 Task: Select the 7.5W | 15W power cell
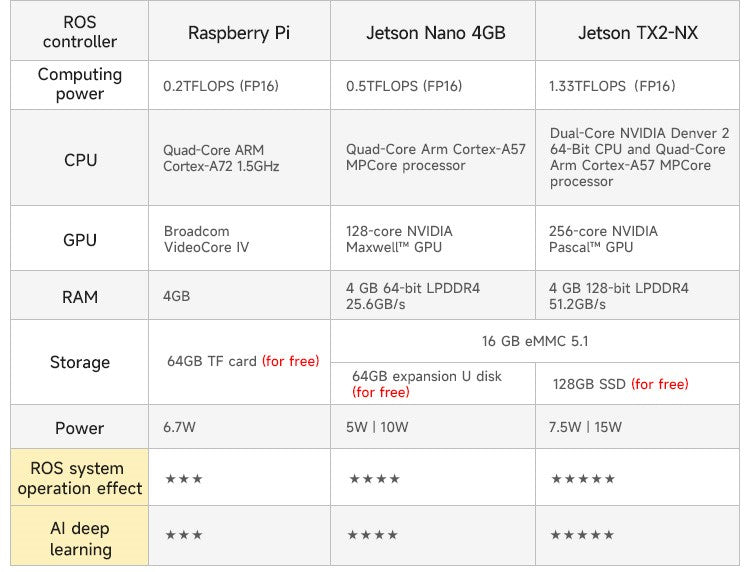click(638, 427)
